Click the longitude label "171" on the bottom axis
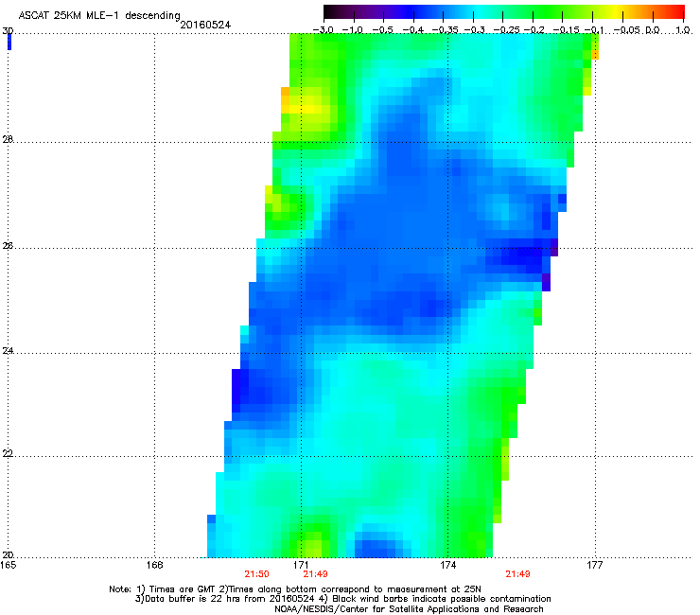This screenshot has width=700, height=615. 301,566
